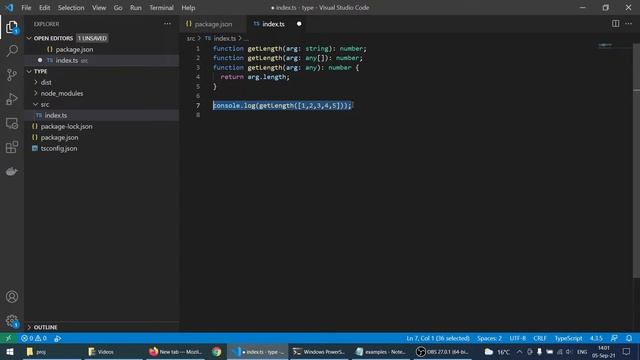Collapse the TYPE folder section

(x=29, y=71)
